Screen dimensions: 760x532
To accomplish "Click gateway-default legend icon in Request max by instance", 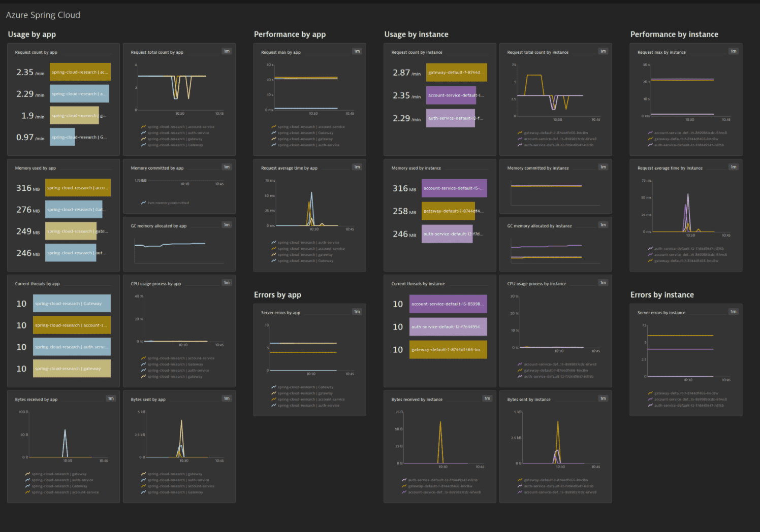I will [650, 139].
